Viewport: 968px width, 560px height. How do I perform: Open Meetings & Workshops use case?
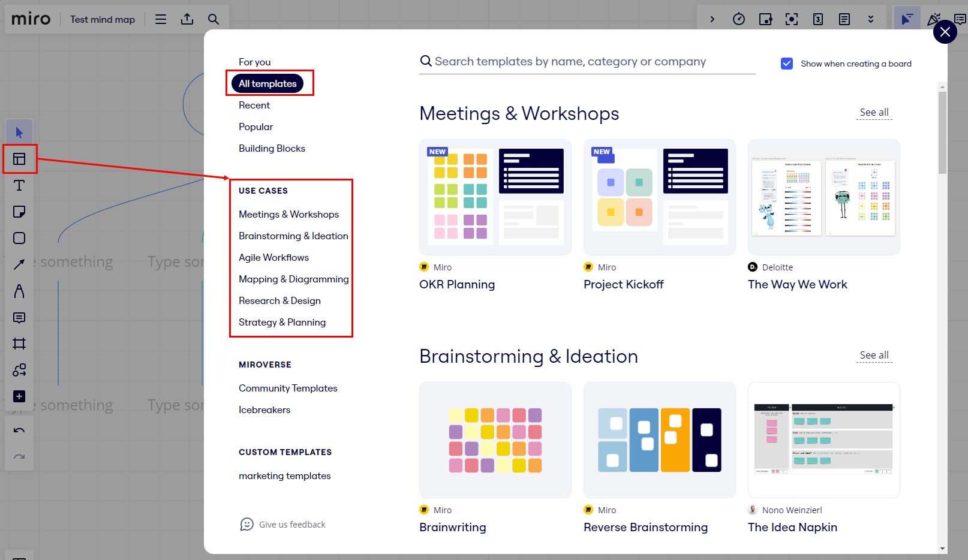coord(288,214)
